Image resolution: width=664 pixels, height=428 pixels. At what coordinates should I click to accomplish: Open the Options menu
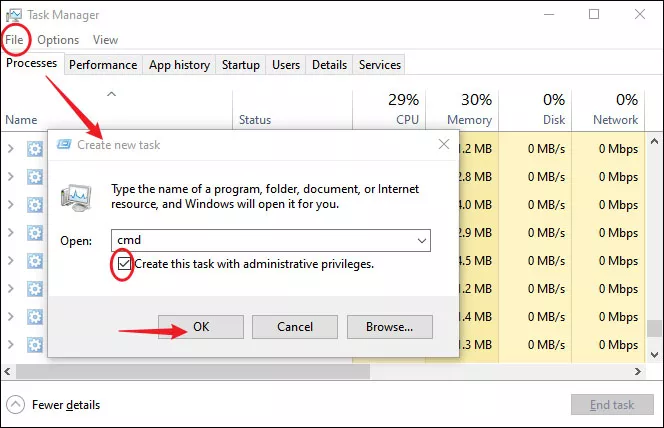tap(58, 40)
